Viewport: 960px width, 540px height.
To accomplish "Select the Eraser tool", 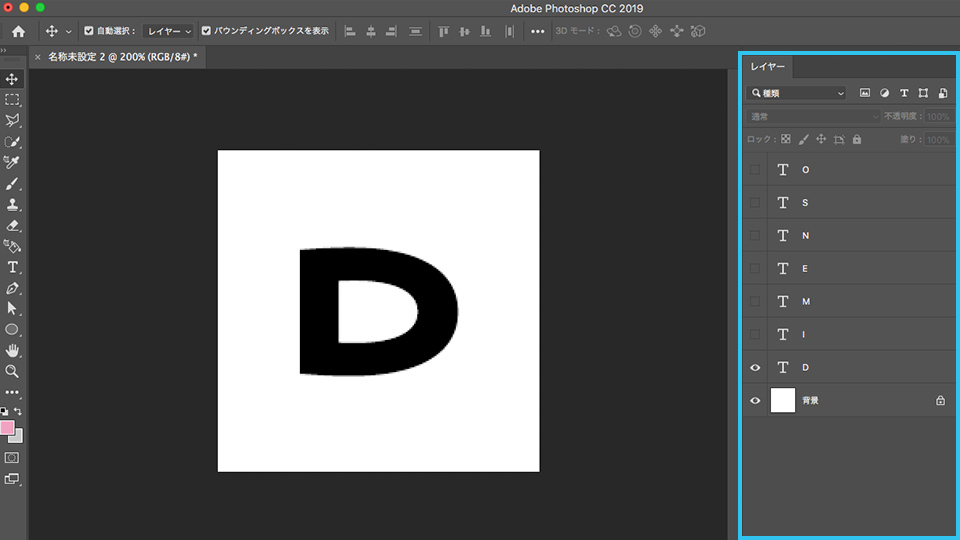I will [12, 225].
